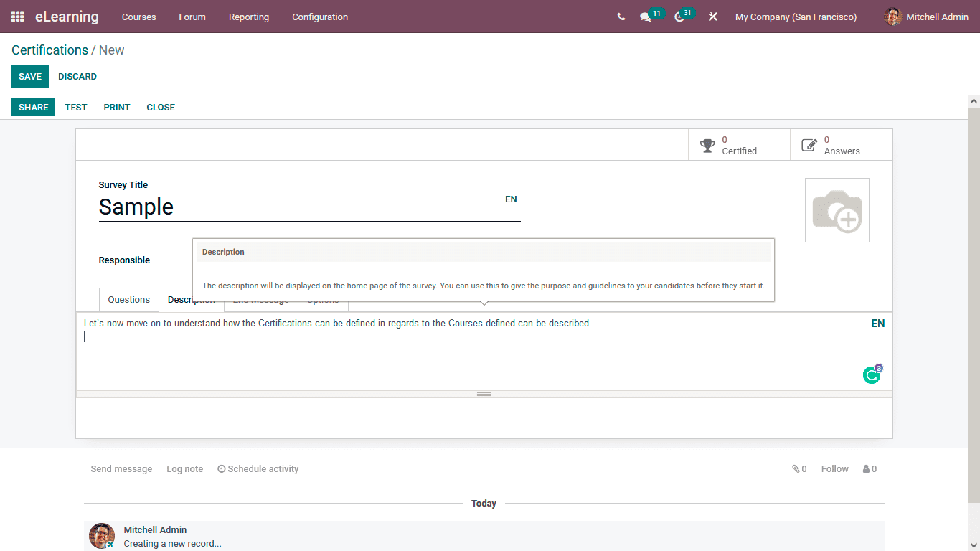
Task: Save the new certification
Action: coord(29,76)
